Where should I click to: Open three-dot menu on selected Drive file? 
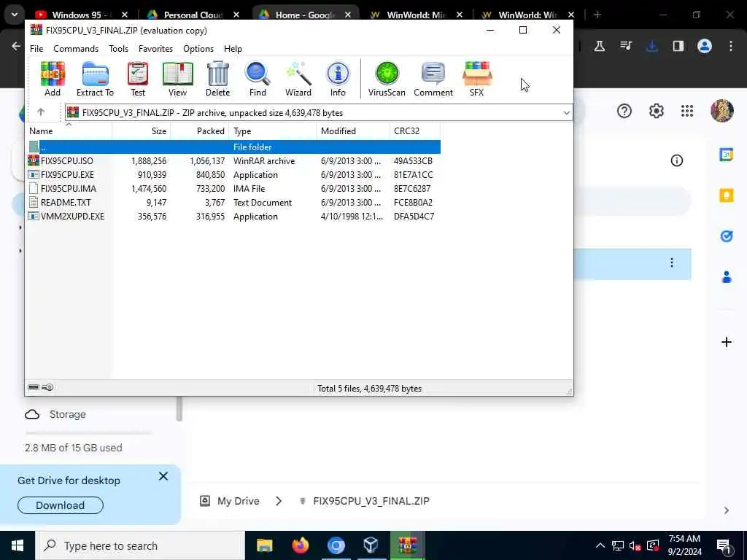coord(672,262)
